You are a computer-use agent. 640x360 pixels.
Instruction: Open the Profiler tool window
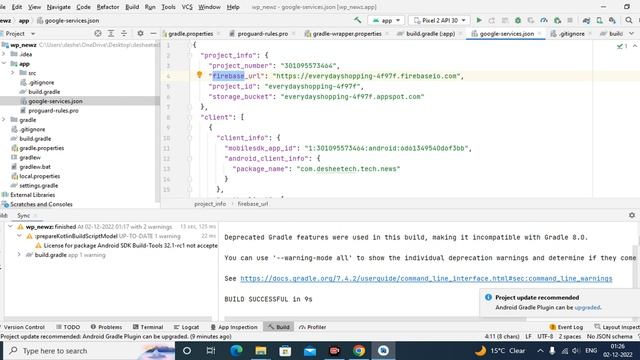(312, 327)
